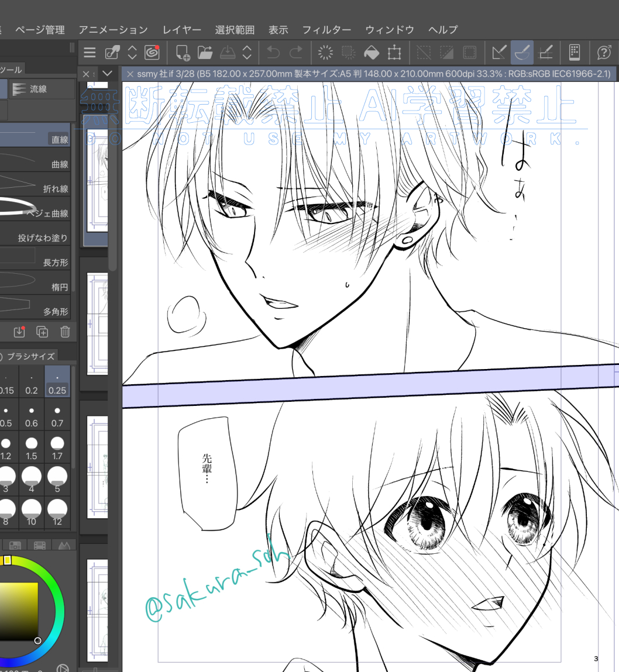Expand the up-down arrows beside save icon
Image resolution: width=619 pixels, height=672 pixels.
(x=247, y=53)
